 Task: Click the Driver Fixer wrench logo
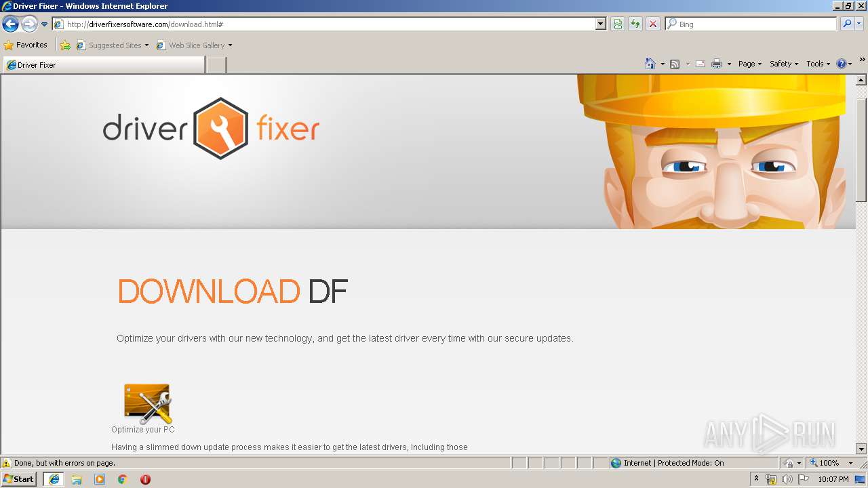[220, 128]
